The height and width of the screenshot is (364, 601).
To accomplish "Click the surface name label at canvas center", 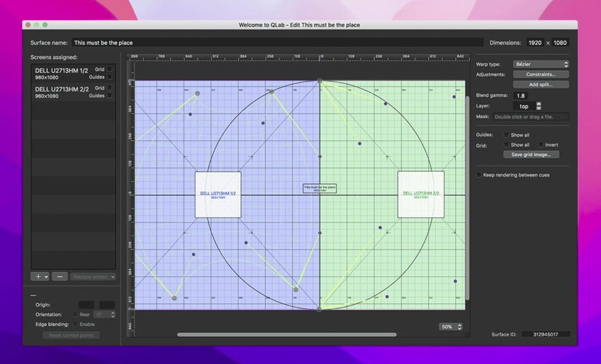I will (x=320, y=188).
